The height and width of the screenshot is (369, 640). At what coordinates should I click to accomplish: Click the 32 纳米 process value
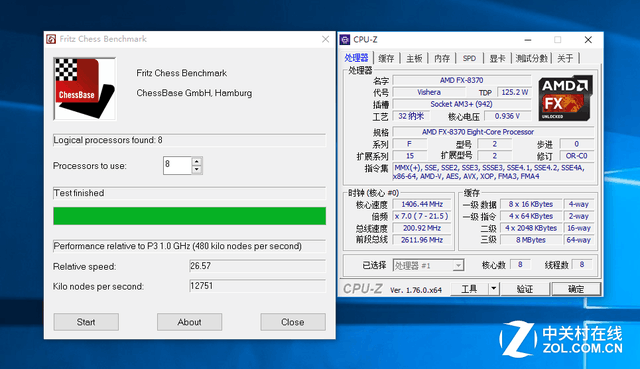click(x=411, y=116)
